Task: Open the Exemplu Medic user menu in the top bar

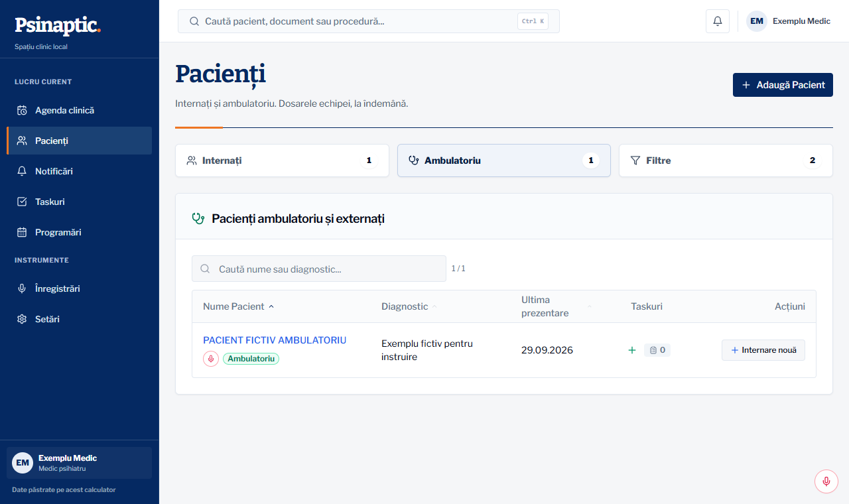Action: [x=789, y=21]
